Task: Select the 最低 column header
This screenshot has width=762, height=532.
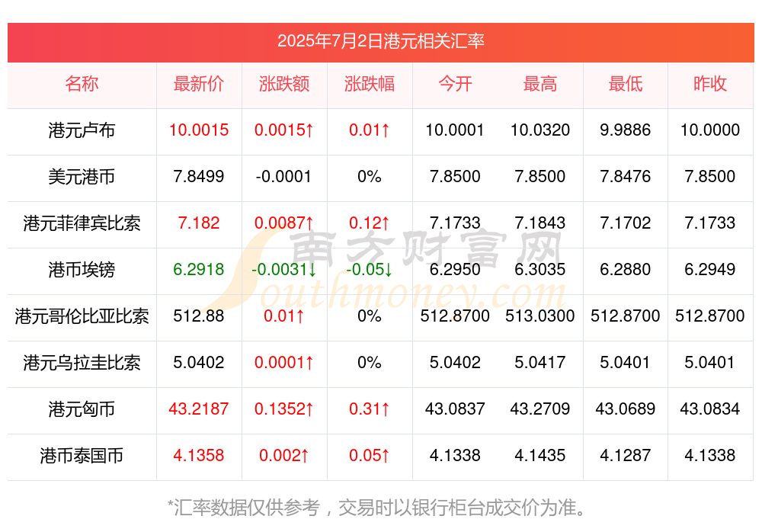Action: [x=626, y=84]
